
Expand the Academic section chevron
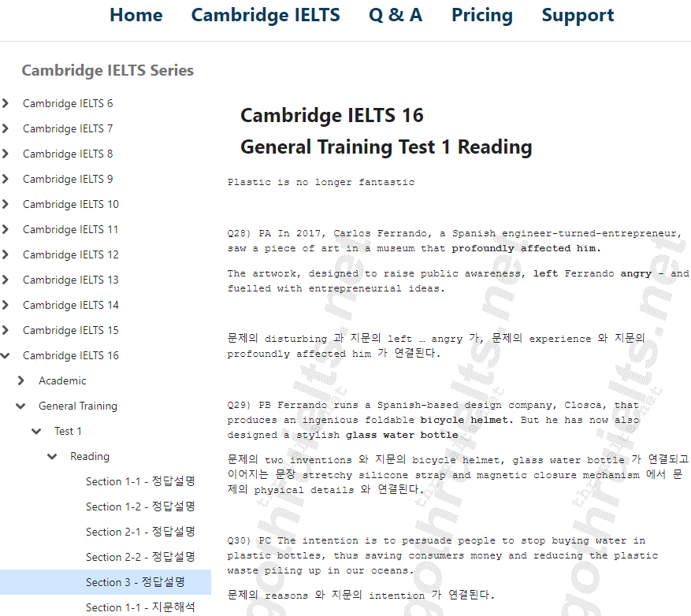(x=20, y=380)
